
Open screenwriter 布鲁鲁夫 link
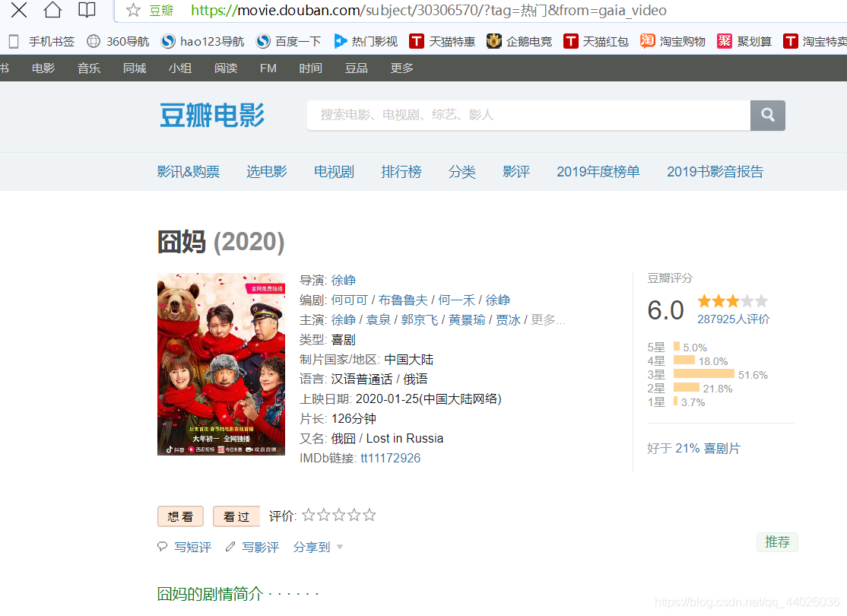[x=403, y=300]
